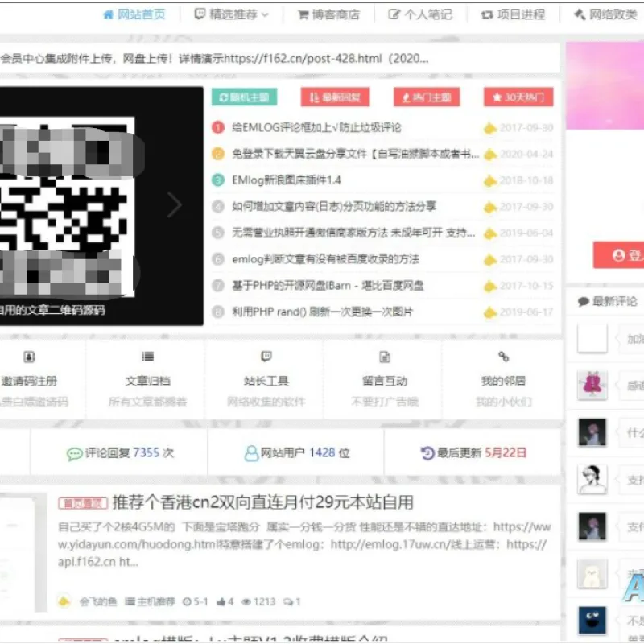Click the 5月22日 last updated date
644x644 pixels.
coord(506,452)
